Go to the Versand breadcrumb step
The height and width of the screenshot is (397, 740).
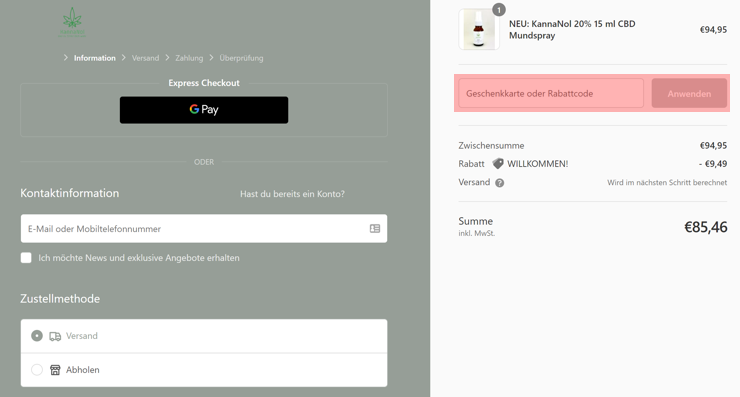coord(145,58)
